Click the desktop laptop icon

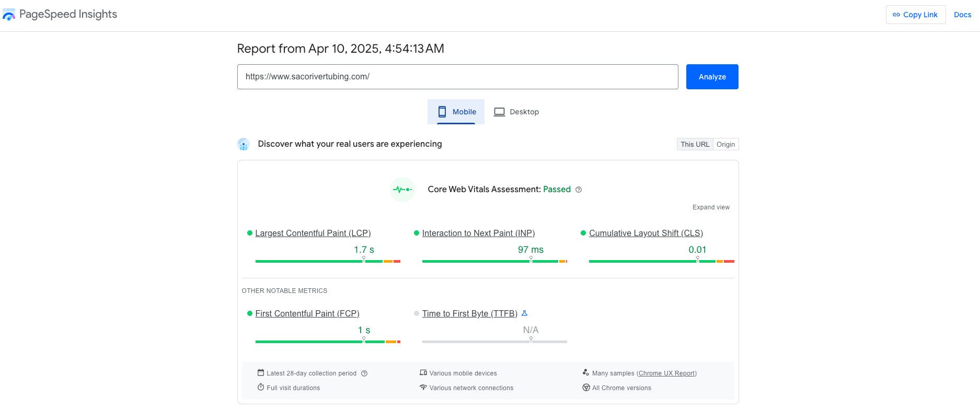[499, 112]
